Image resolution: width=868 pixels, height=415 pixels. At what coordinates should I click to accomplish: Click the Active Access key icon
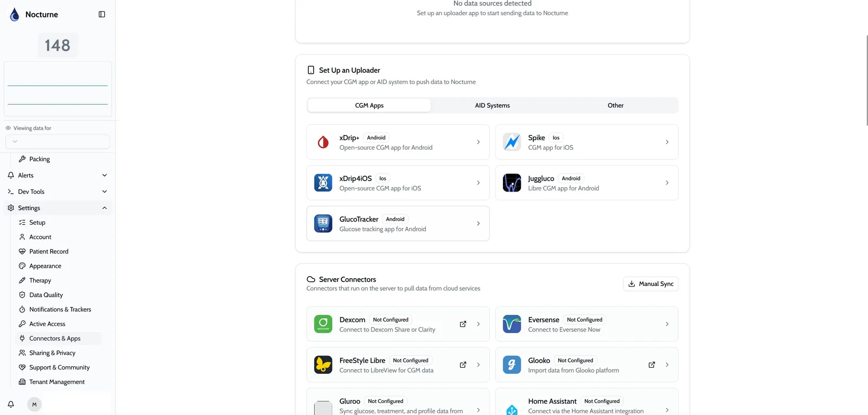[22, 324]
